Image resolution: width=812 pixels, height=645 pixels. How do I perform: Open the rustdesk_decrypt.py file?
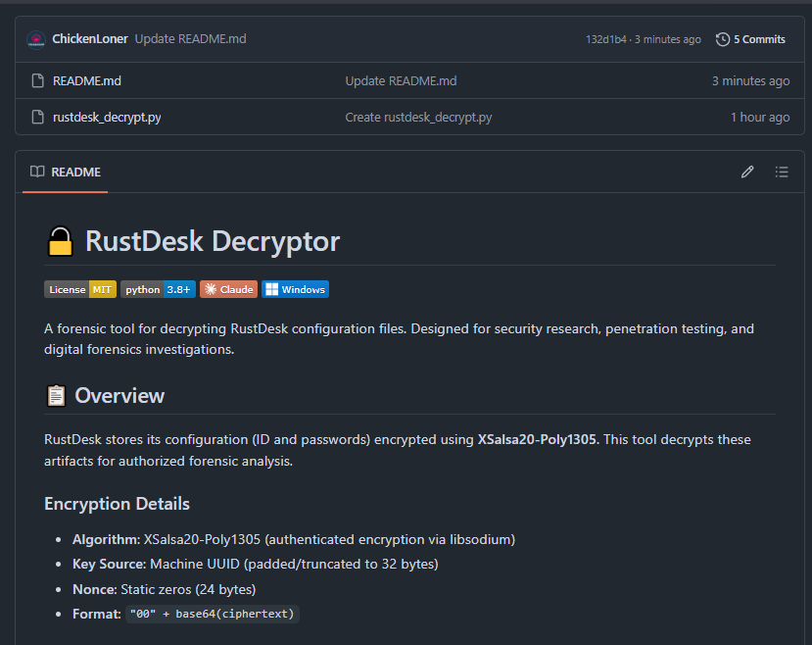pos(107,117)
